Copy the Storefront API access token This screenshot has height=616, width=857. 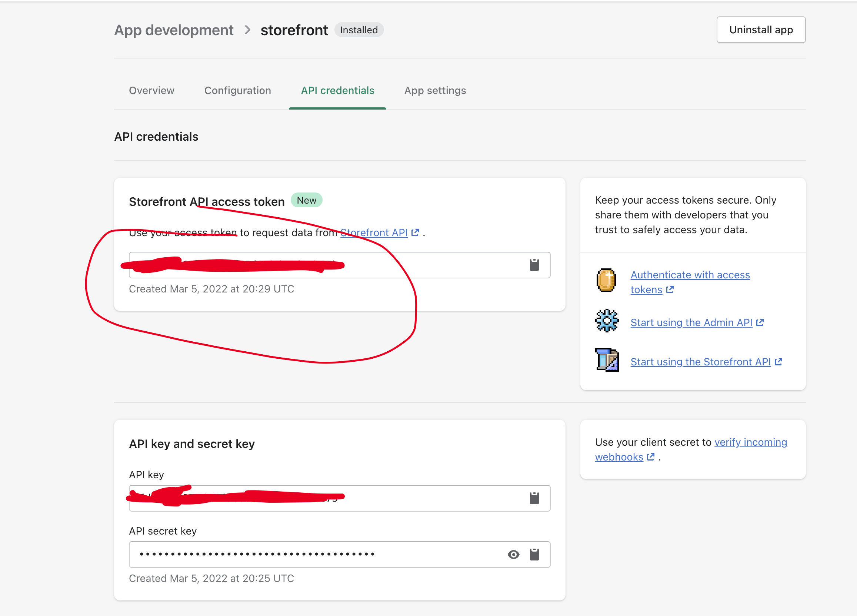pyautogui.click(x=534, y=265)
